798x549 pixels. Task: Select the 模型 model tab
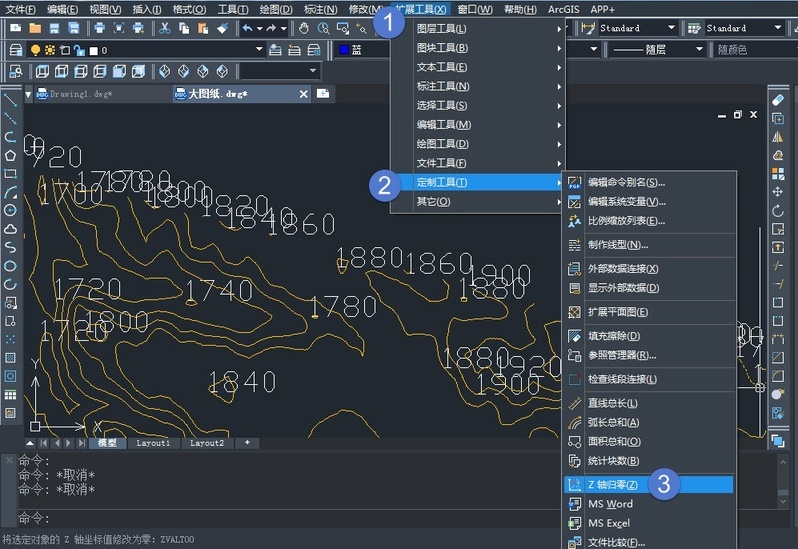coord(106,443)
